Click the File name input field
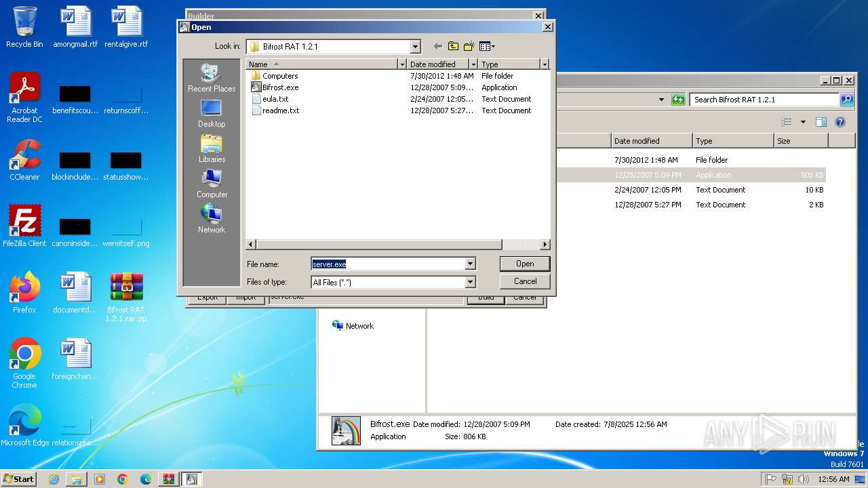The image size is (868, 488). pos(388,264)
